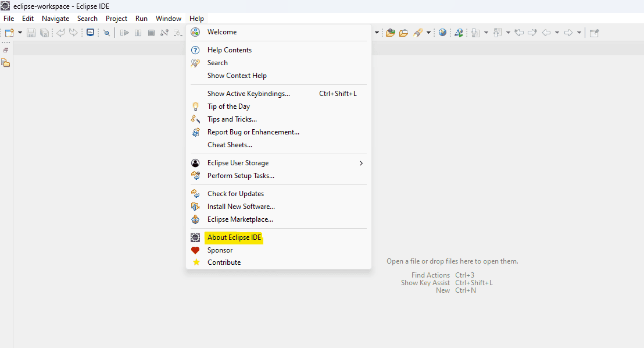Viewport: 644px width, 348px height.
Task: Choose Check for Updates
Action: pos(278,194)
